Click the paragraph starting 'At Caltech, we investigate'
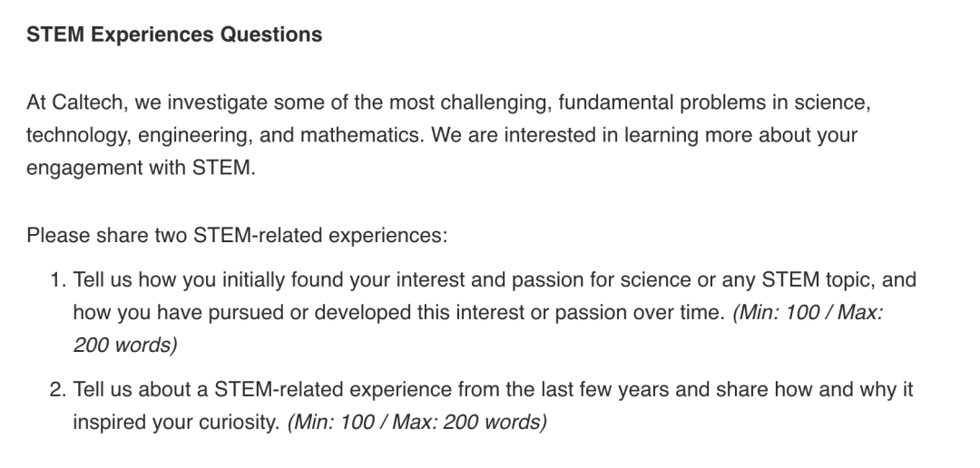The image size is (980, 468). pyautogui.click(x=448, y=135)
